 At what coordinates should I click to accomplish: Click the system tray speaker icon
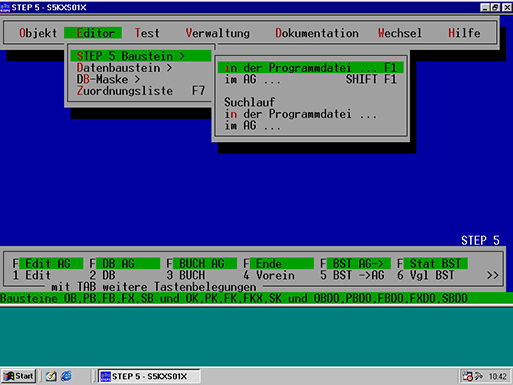tap(479, 377)
